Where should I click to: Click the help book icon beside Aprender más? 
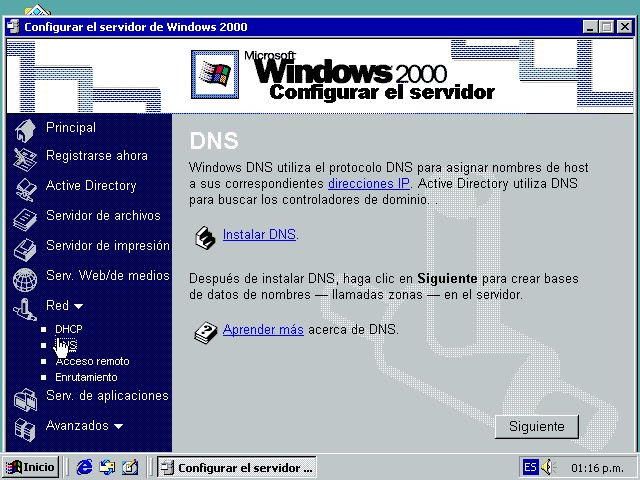pos(206,333)
